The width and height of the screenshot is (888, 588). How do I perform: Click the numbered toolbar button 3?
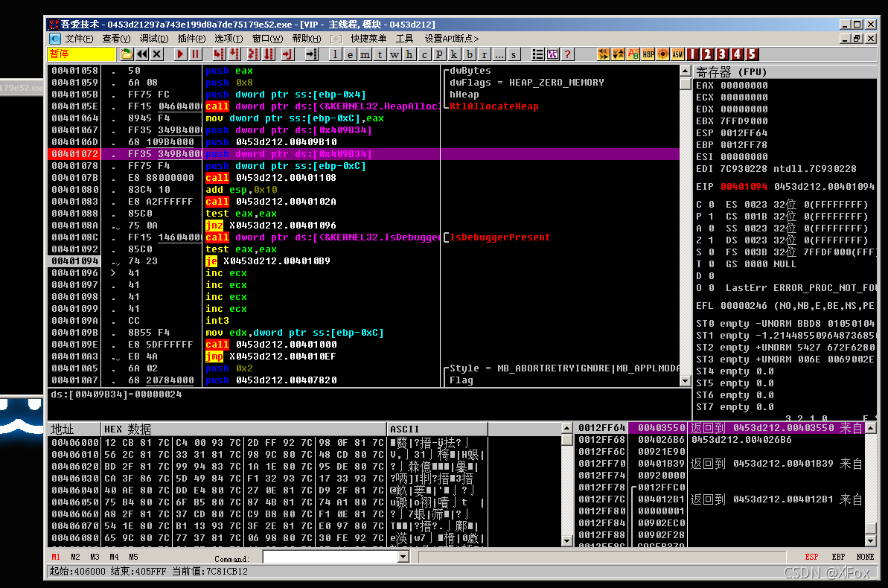pos(723,54)
